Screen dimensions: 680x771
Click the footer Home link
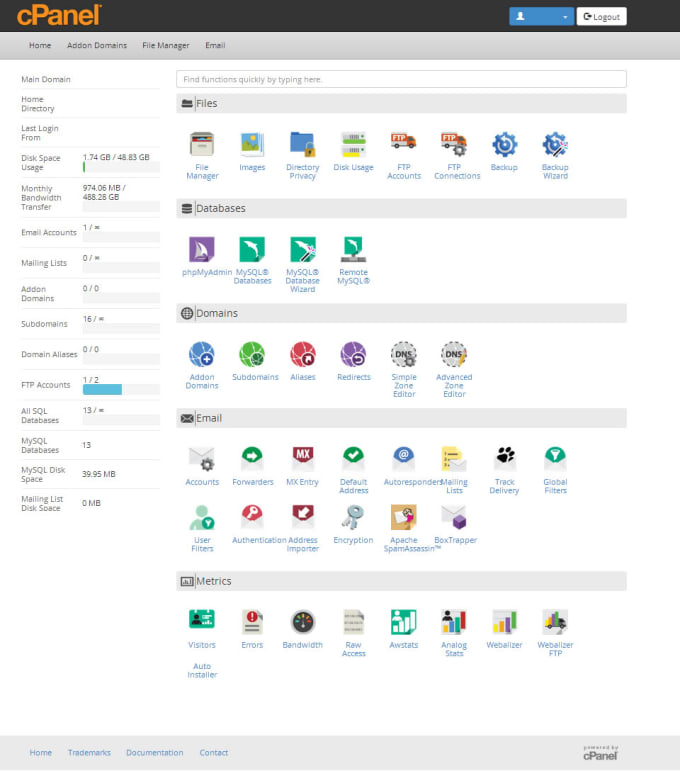coord(40,752)
